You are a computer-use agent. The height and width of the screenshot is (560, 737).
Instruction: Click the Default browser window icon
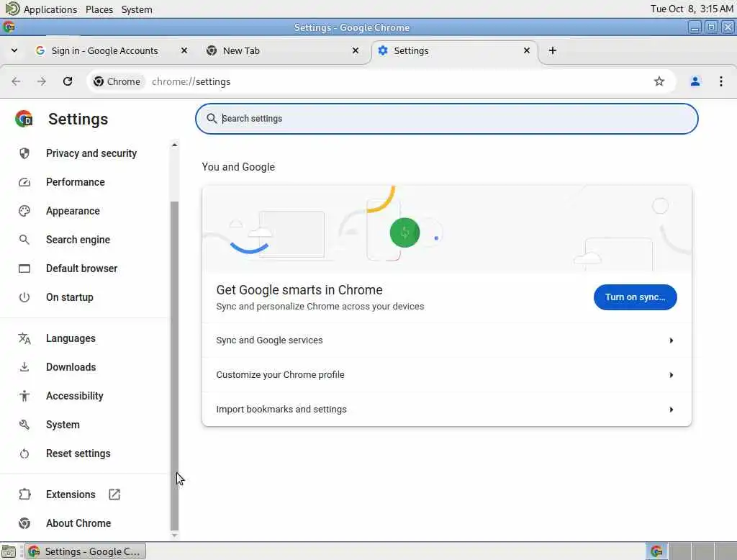pos(24,268)
